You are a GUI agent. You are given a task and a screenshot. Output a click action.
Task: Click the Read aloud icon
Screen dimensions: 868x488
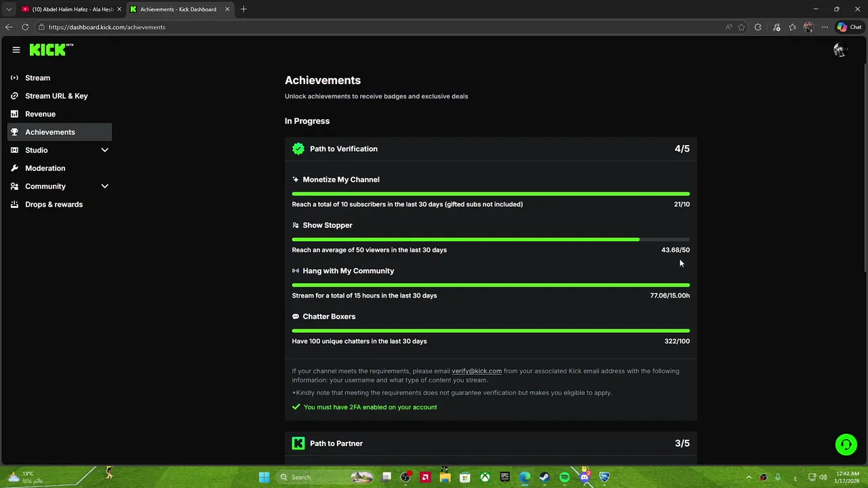pos(729,27)
